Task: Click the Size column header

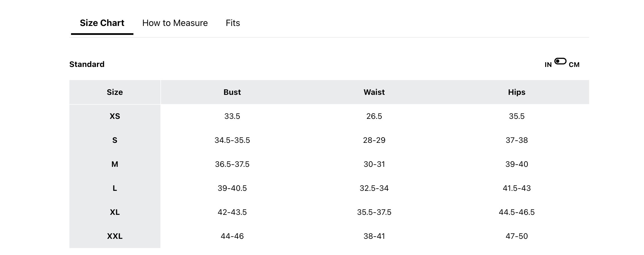Action: tap(115, 92)
